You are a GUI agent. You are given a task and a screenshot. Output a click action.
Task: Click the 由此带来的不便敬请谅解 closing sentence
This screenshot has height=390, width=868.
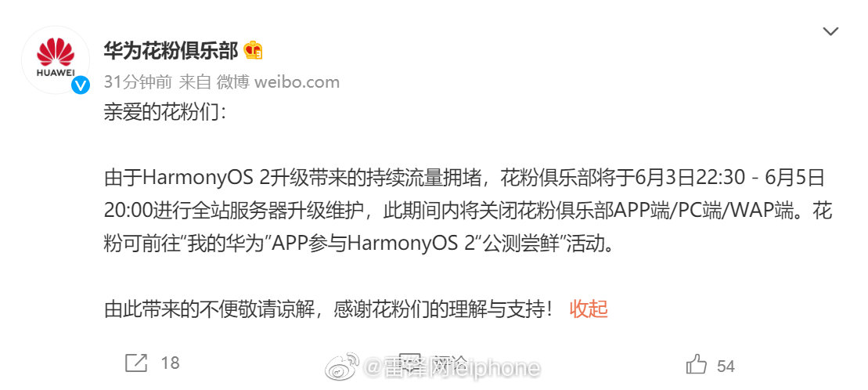328,309
